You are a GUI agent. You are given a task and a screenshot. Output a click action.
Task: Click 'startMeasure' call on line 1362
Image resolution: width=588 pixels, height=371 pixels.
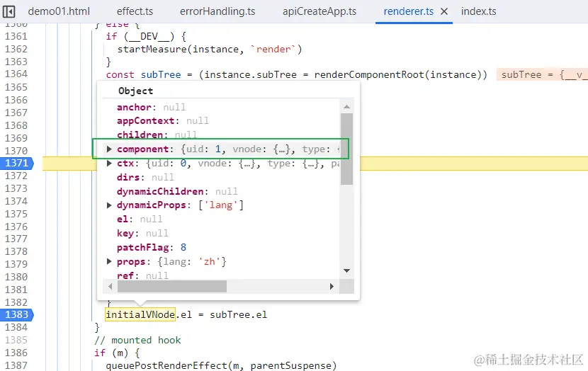tap(152, 50)
